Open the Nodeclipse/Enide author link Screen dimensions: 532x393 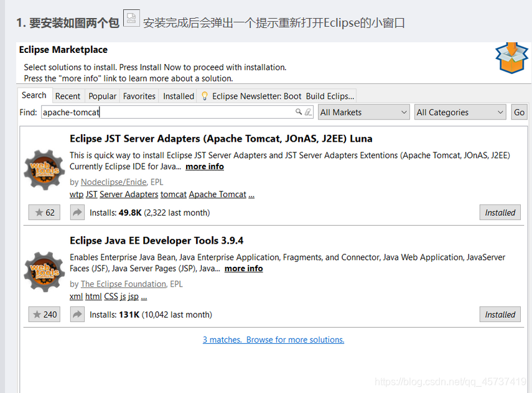pos(114,182)
